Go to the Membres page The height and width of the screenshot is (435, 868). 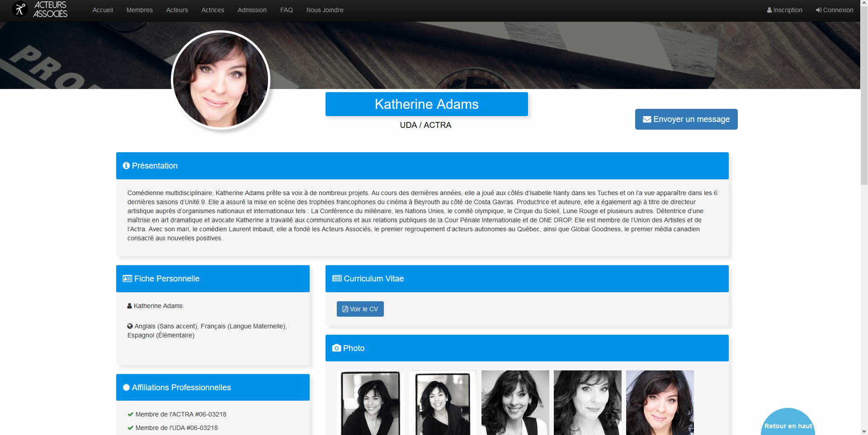tap(139, 10)
